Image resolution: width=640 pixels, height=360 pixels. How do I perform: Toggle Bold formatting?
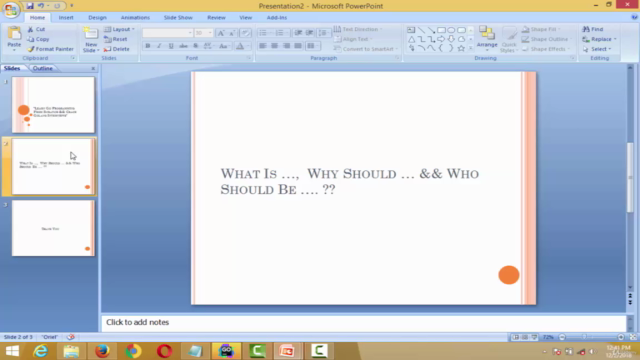pyautogui.click(x=148, y=46)
